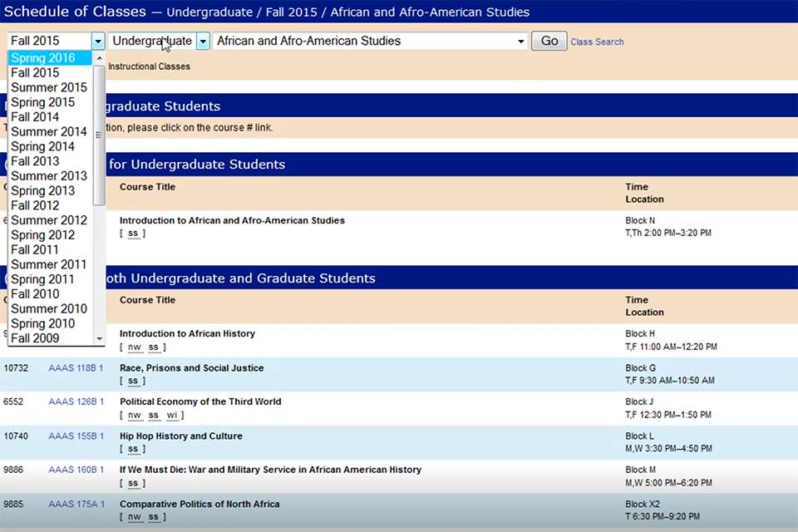This screenshot has height=532, width=798.
Task: Expand the African and Afro-American Studies subject dropdown
Action: click(520, 41)
